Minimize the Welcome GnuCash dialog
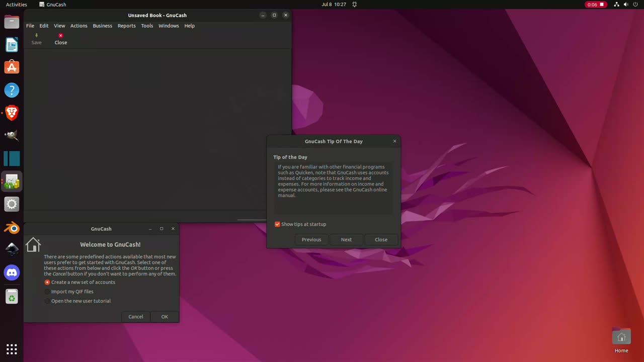Viewport: 644px width, 362px height. pyautogui.click(x=150, y=229)
